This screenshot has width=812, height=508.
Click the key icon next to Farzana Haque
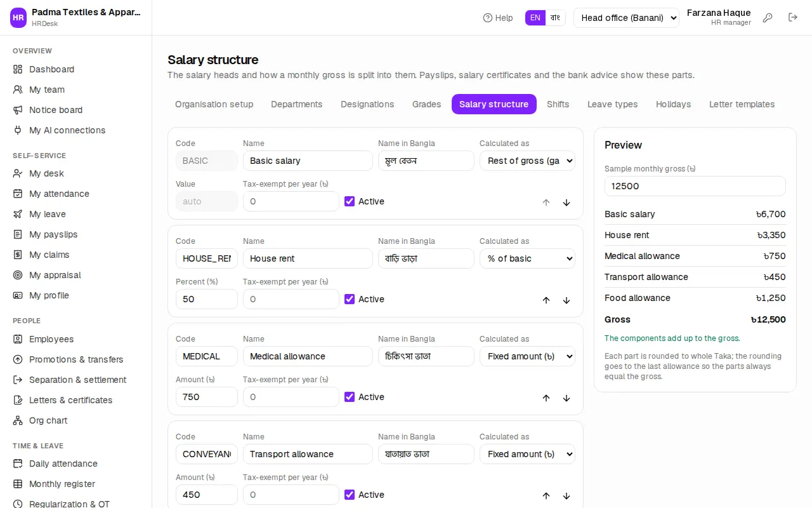[x=768, y=18]
